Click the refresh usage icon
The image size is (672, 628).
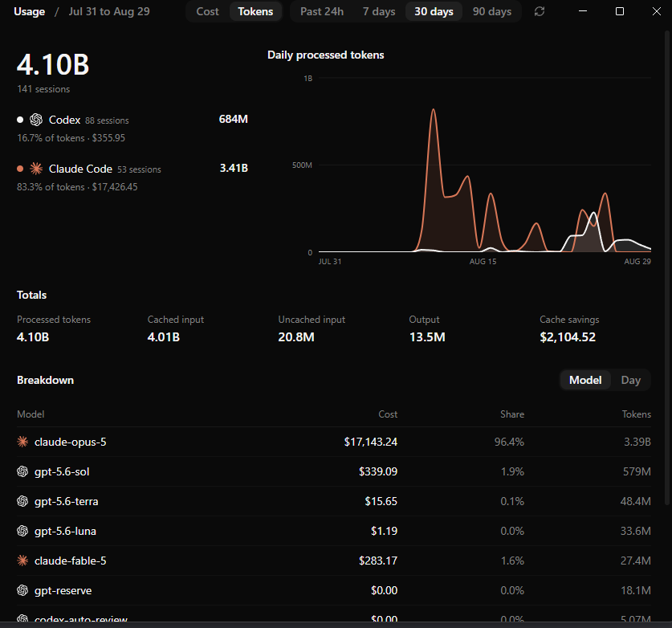click(540, 11)
